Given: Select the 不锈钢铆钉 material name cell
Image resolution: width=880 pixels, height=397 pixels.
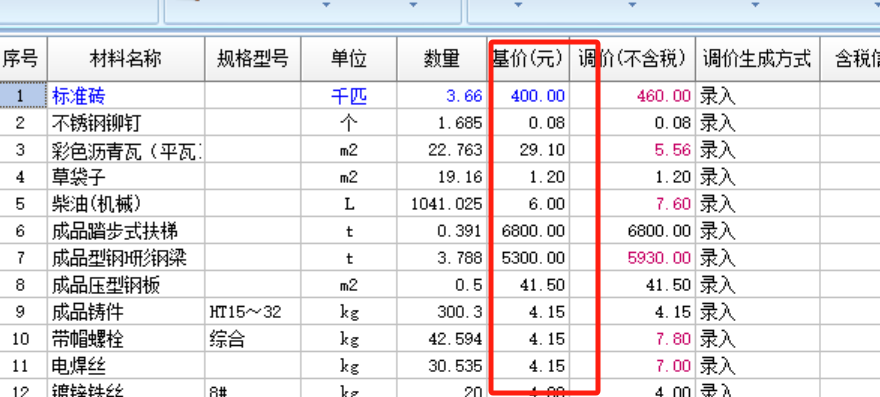Looking at the screenshot, I should 126,122.
